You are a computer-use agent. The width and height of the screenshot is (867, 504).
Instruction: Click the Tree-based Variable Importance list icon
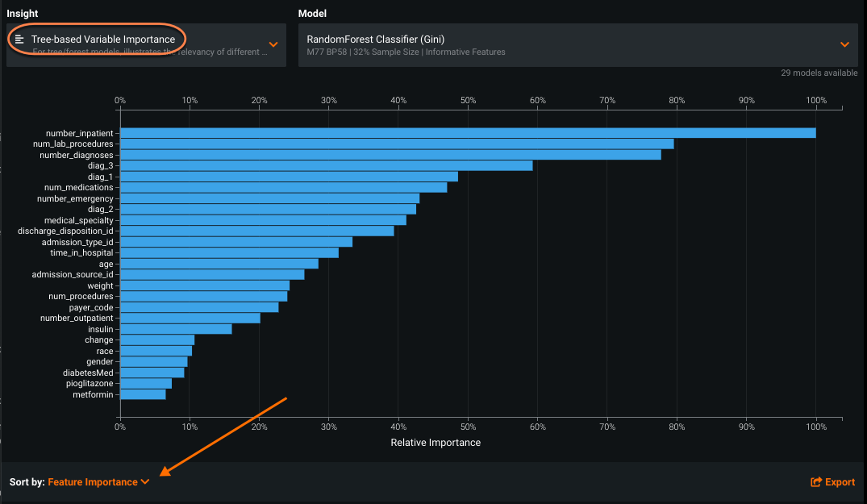[x=20, y=39]
